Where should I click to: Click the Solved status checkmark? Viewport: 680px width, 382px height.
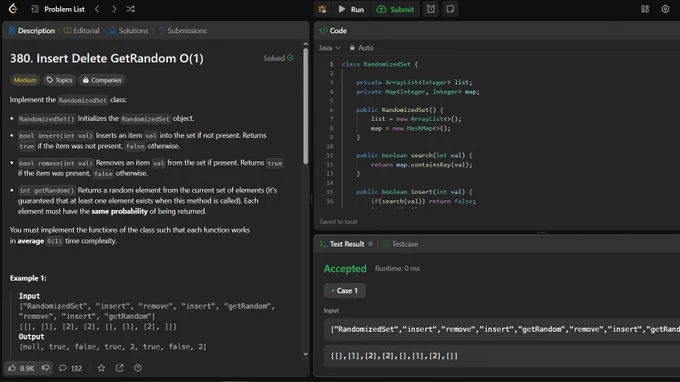pyautogui.click(x=290, y=58)
